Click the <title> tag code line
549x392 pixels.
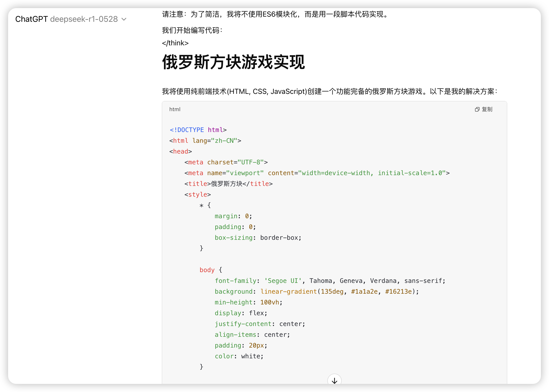pyautogui.click(x=228, y=184)
